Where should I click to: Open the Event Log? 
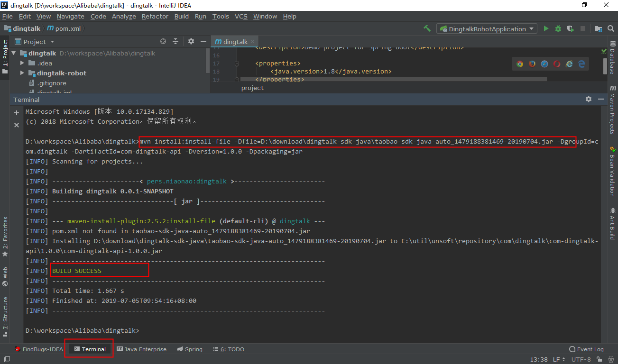586,349
